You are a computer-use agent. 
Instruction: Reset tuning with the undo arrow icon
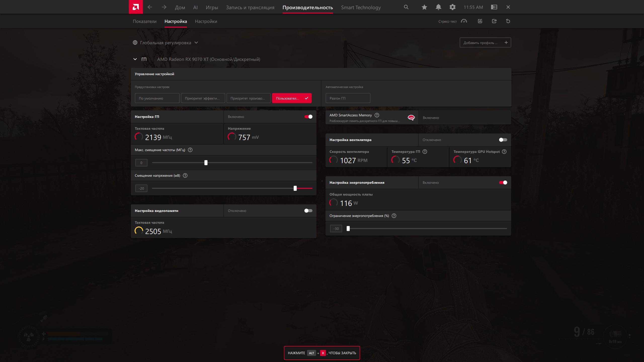[508, 21]
